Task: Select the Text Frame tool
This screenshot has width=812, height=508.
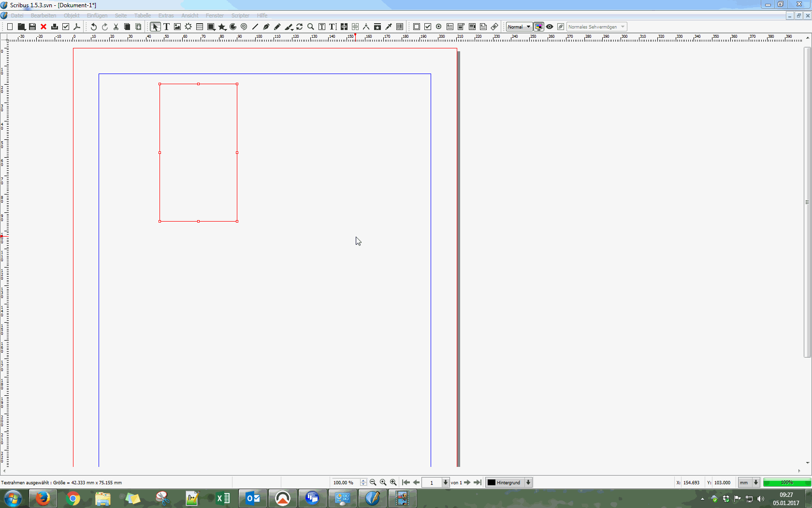Action: pos(166,27)
